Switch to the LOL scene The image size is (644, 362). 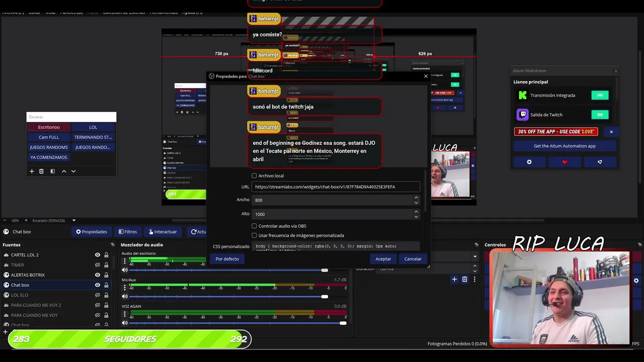[93, 127]
